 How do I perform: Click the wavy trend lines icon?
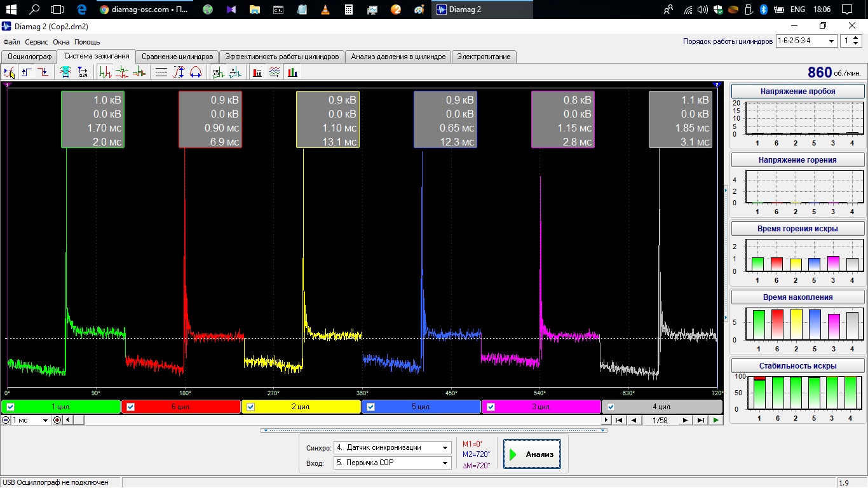pyautogui.click(x=275, y=72)
